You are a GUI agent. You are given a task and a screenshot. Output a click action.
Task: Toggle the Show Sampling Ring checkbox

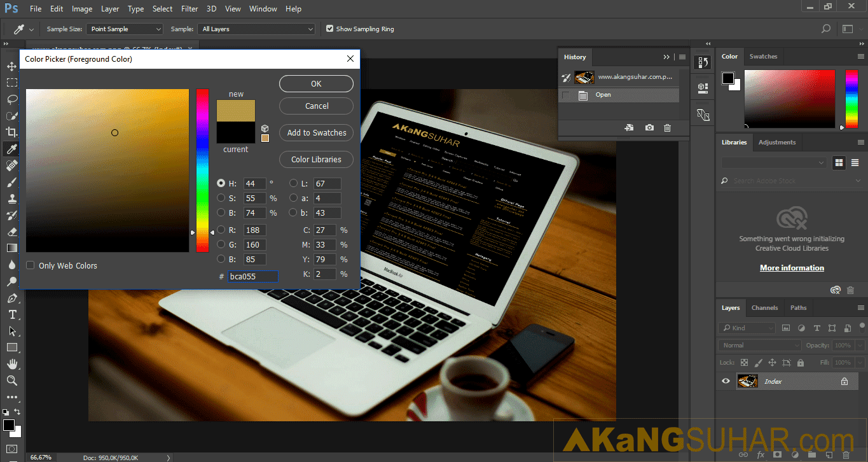(329, 29)
